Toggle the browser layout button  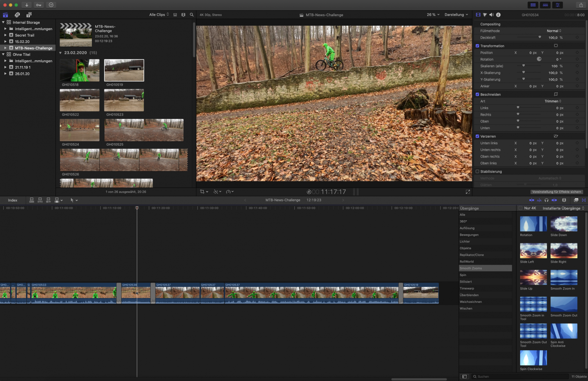533,5
